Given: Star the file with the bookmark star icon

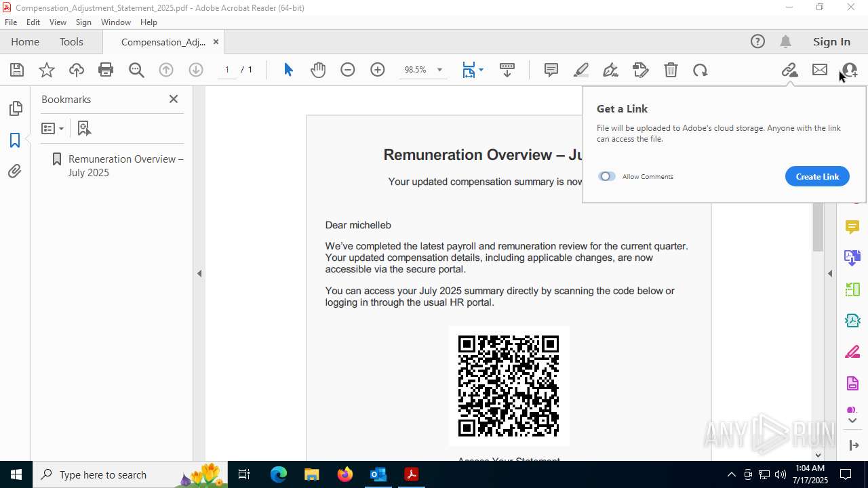Looking at the screenshot, I should pos(47,70).
